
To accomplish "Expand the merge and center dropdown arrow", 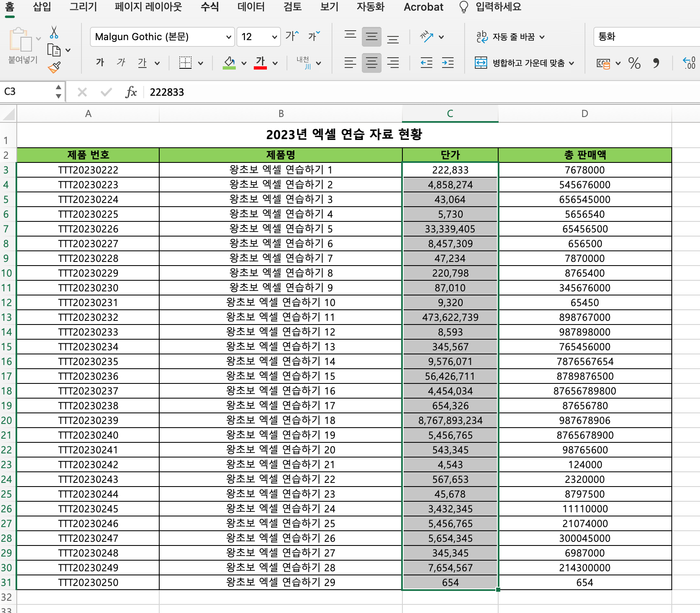I will [571, 63].
